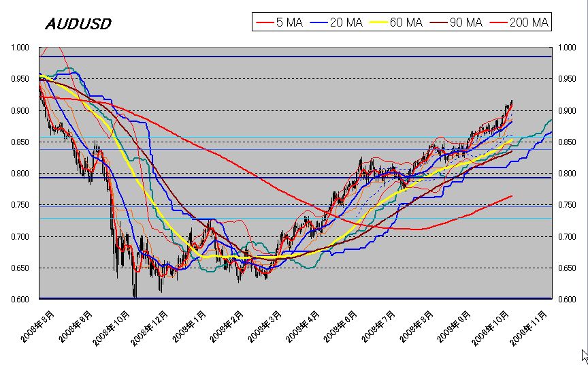Click the 60 MA legend label

pos(406,22)
